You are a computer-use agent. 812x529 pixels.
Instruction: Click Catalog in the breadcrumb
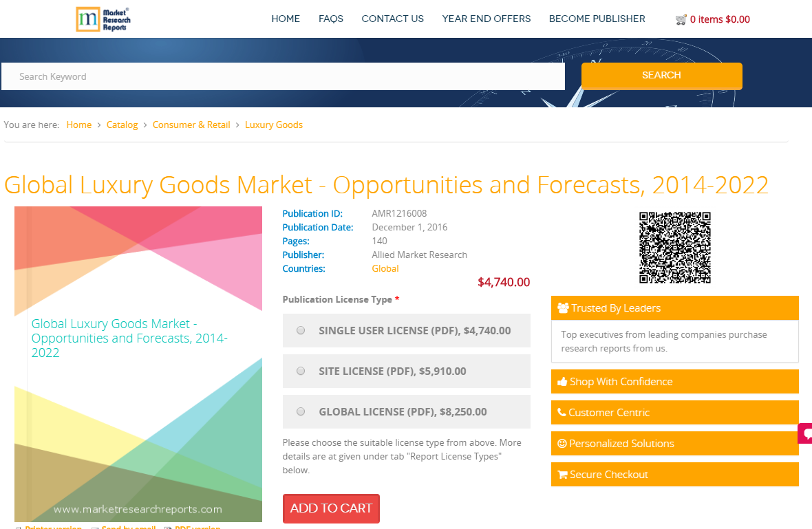122,125
